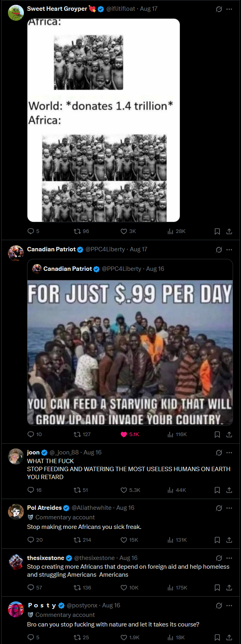Viewport: 241px width, 644px height.
Task: Open Grok icon on Sweet Heart Groyper's post
Action: tap(219, 9)
